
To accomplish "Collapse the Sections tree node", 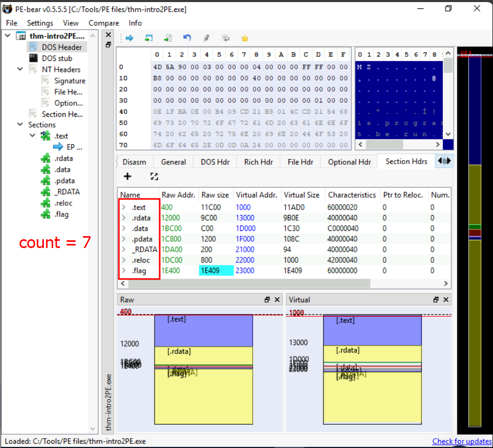I will pyautogui.click(x=20, y=125).
